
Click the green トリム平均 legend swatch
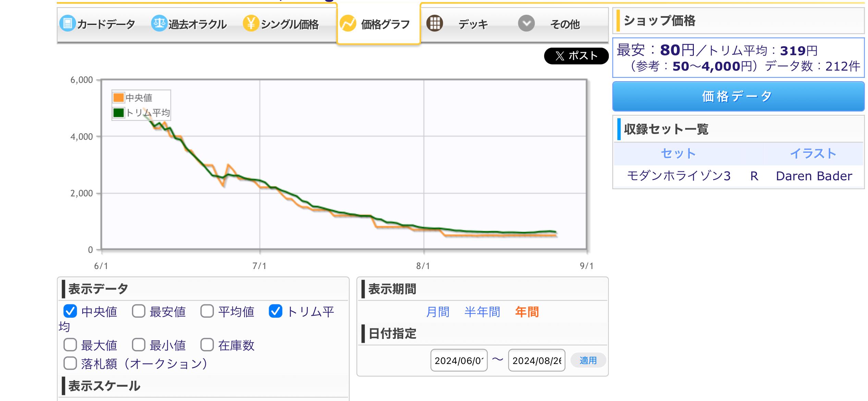point(118,112)
